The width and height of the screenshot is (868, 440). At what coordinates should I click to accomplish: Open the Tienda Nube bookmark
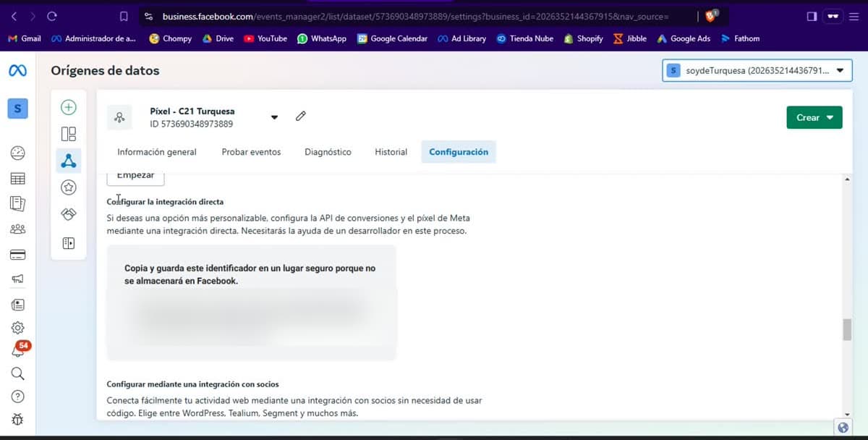[x=525, y=38]
